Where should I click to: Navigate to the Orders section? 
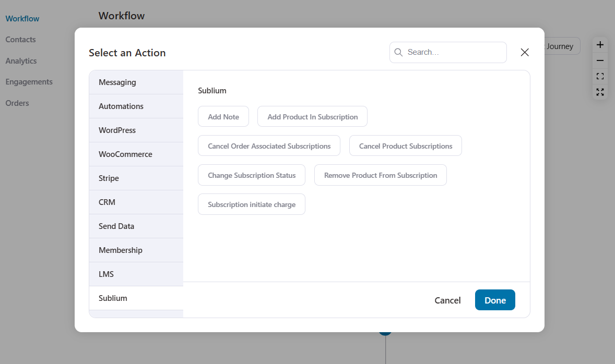point(17,103)
